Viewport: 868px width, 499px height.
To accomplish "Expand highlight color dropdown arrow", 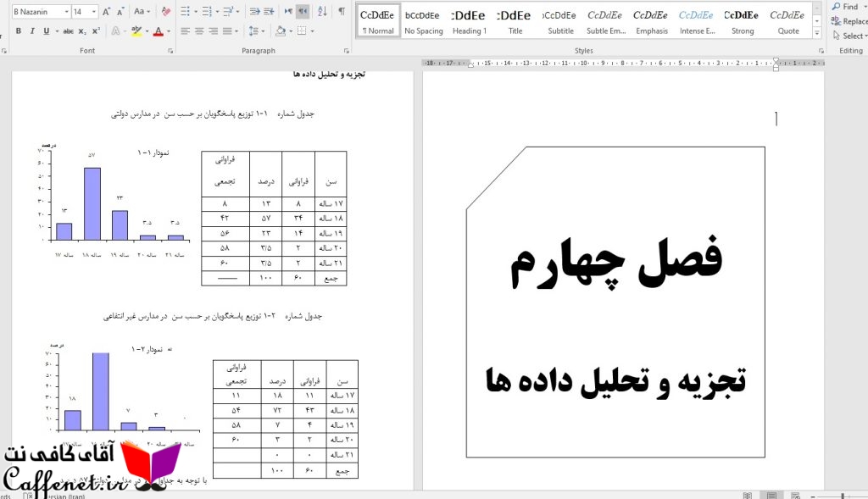I will pos(147,31).
